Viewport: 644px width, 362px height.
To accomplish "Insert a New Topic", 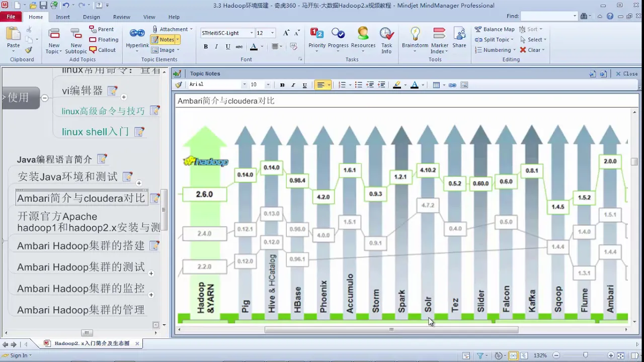I will click(54, 41).
